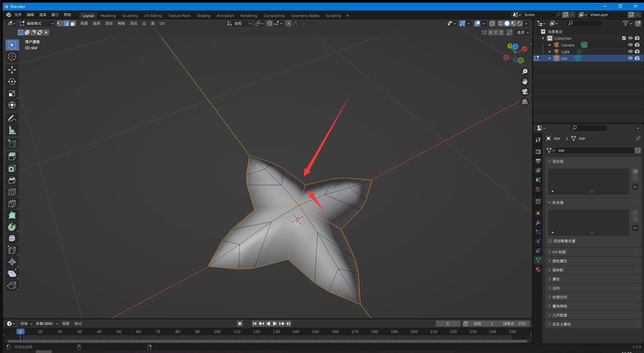The image size is (644, 353).
Task: Select the Edge Slide tool
Action: 12,250
